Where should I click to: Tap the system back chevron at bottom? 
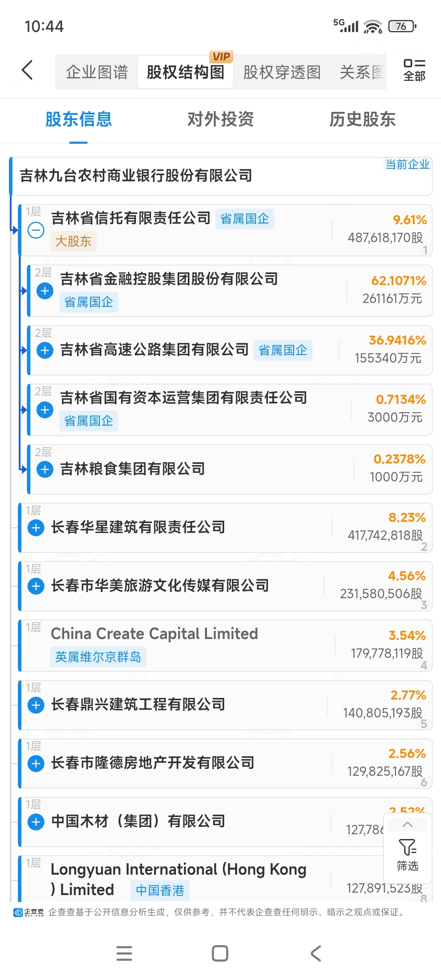tap(316, 953)
